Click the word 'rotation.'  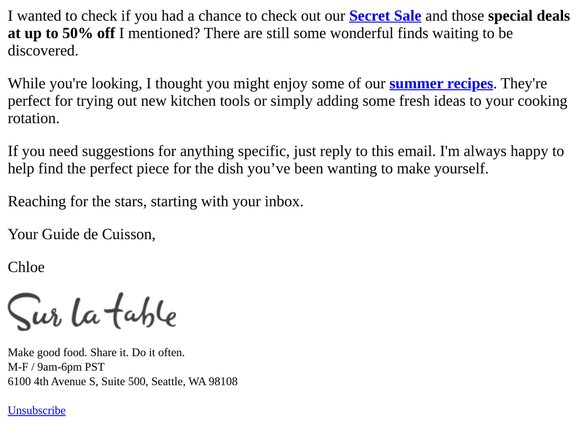coord(33,118)
